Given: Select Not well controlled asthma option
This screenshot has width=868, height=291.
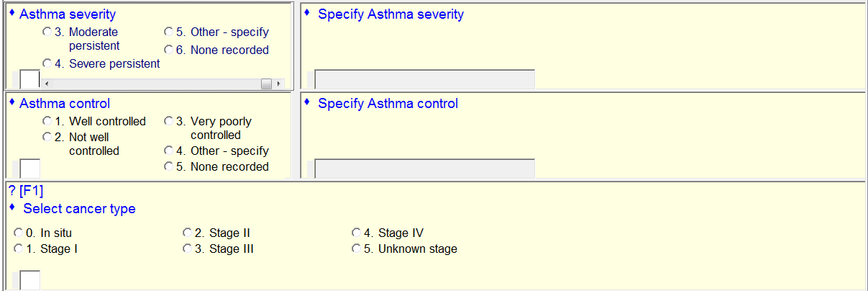Looking at the screenshot, I should (47, 138).
